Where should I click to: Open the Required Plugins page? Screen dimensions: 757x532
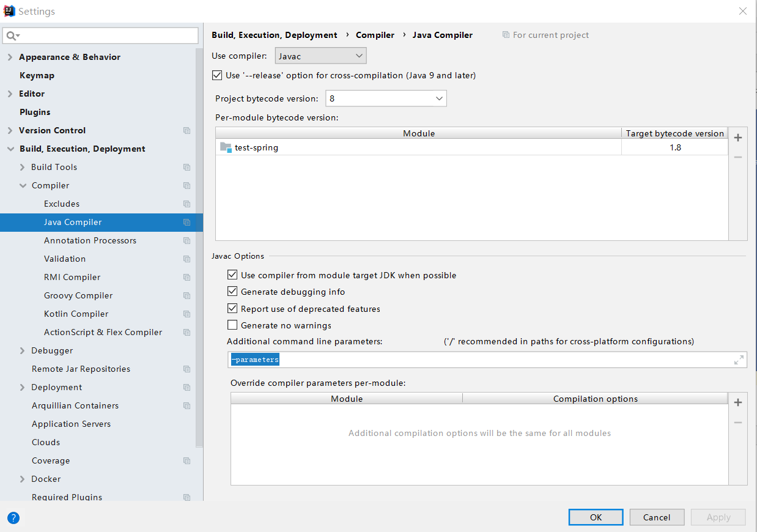click(x=67, y=497)
